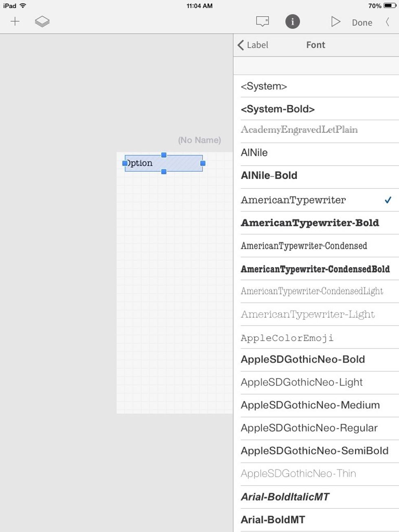Choose AmericanTypewriter-Bold from the list
This screenshot has height=532, width=399.
[310, 223]
